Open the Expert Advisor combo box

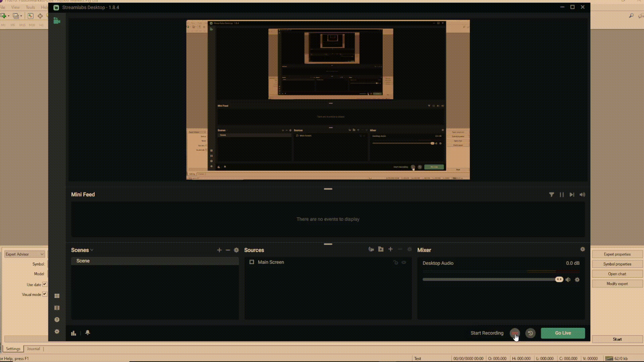24,254
